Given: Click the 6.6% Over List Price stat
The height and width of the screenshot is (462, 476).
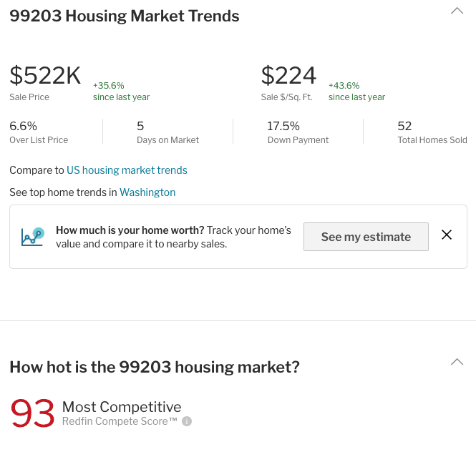Looking at the screenshot, I should tap(39, 132).
